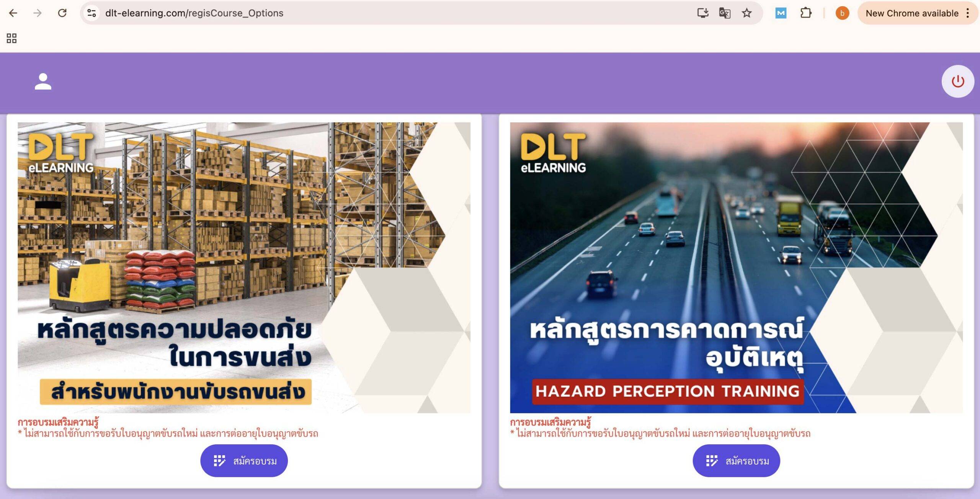Image resolution: width=980 pixels, height=499 pixels.
Task: Click the install app icon
Action: coord(702,13)
